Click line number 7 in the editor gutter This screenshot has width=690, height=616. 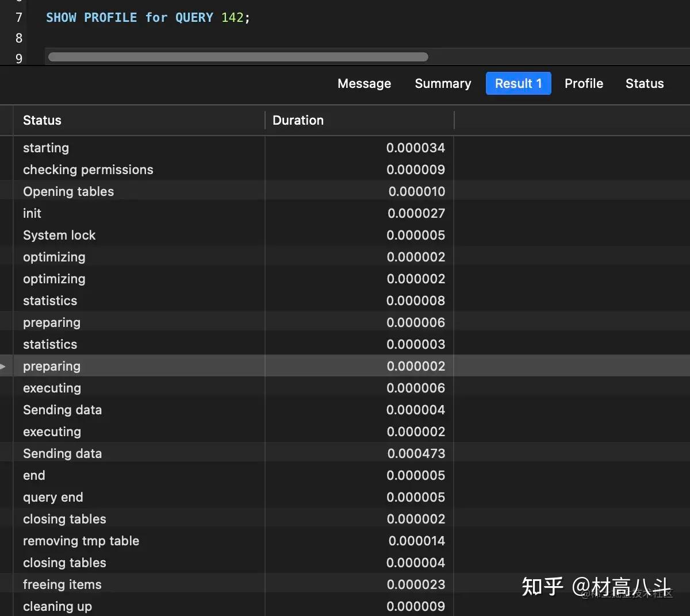pos(18,17)
